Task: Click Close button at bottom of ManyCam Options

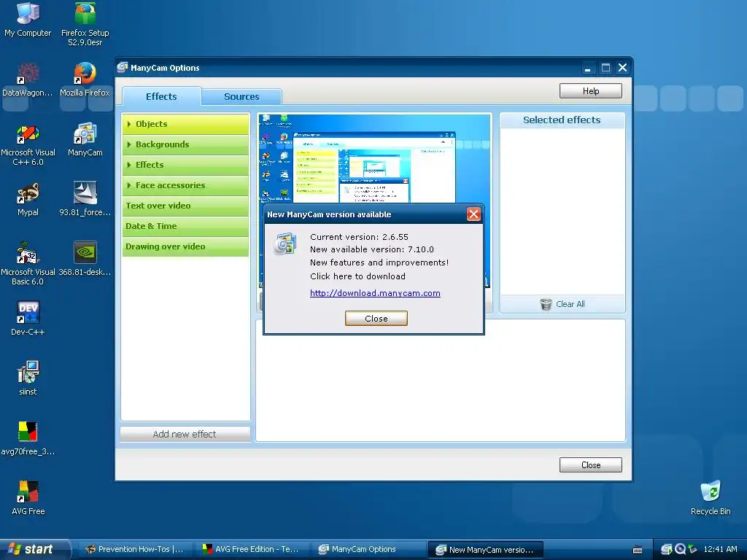Action: click(x=591, y=465)
